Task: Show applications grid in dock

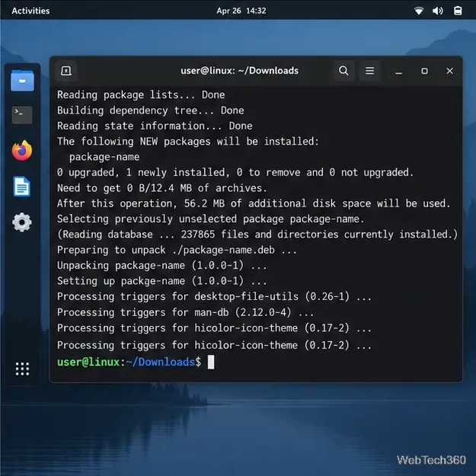Action: [x=22, y=369]
